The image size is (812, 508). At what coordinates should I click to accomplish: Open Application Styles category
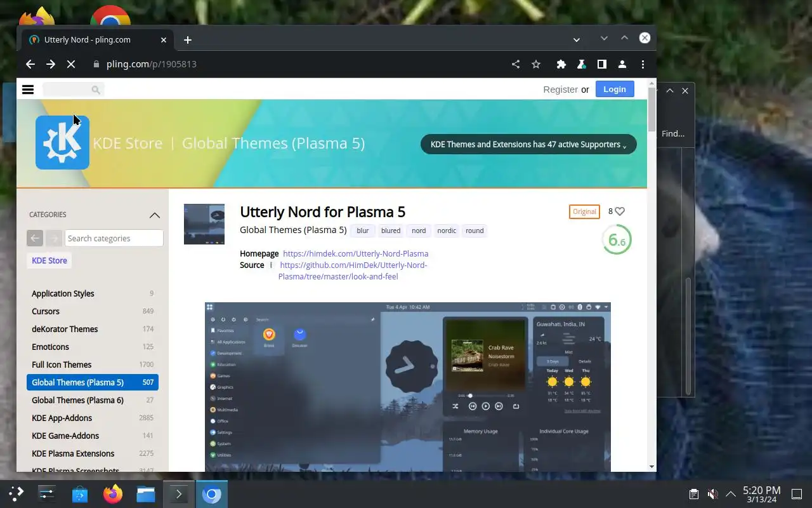point(93,293)
